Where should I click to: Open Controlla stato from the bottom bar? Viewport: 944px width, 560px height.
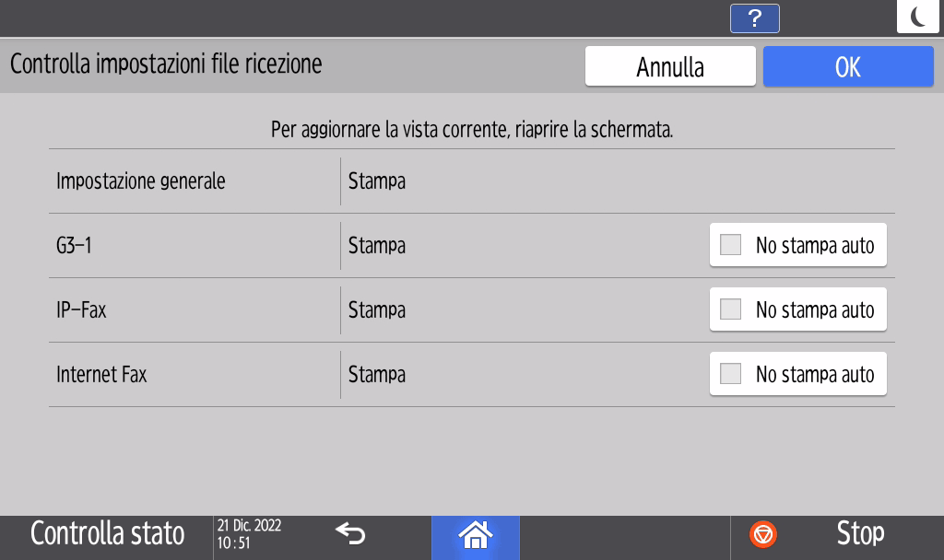107,534
